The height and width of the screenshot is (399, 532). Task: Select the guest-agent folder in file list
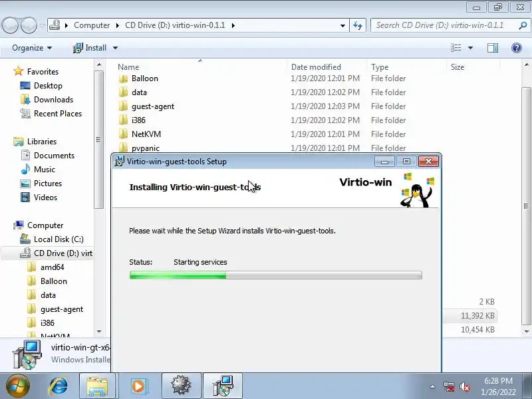pyautogui.click(x=153, y=106)
